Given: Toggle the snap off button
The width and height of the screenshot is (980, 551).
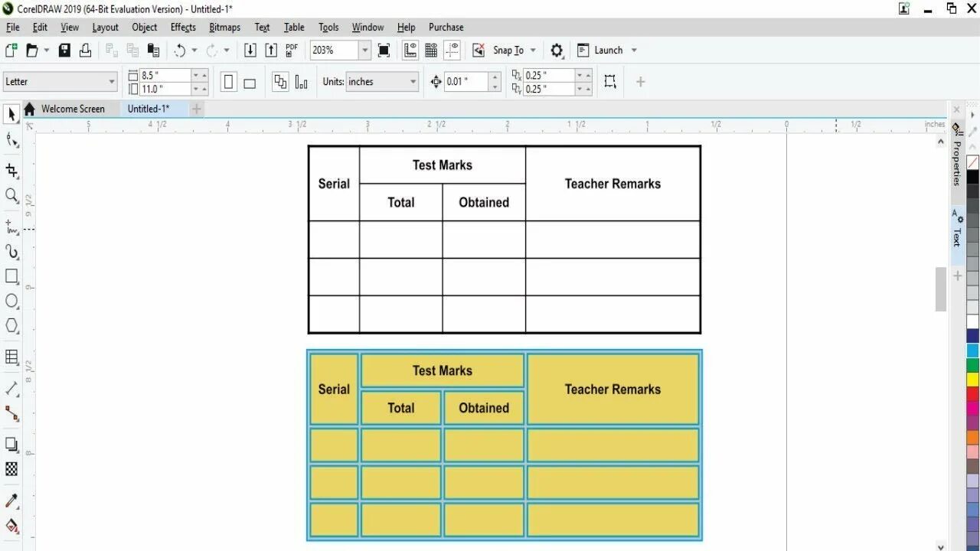Looking at the screenshot, I should click(x=479, y=51).
